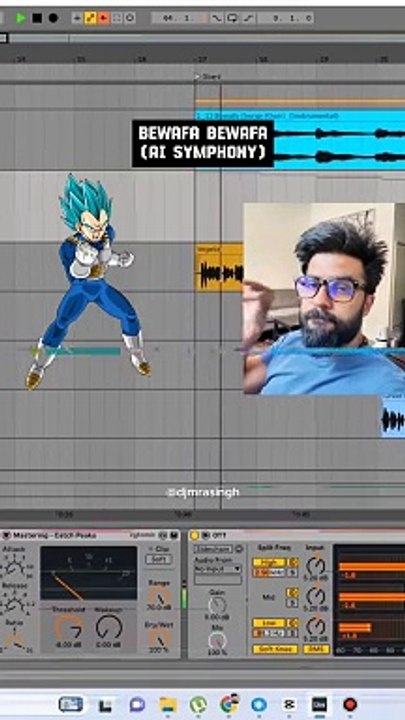The height and width of the screenshot is (720, 405).
Task: Open Google Chrome from the taskbar
Action: (229, 704)
